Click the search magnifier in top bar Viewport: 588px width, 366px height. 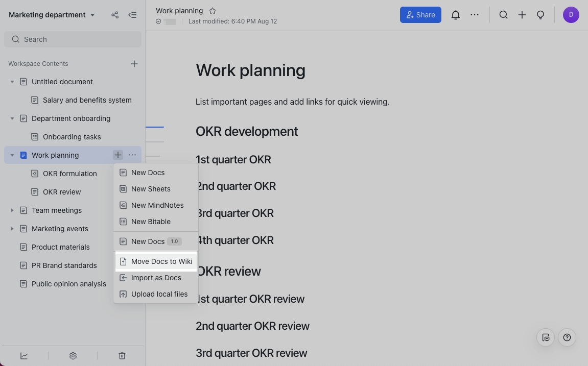tap(503, 15)
